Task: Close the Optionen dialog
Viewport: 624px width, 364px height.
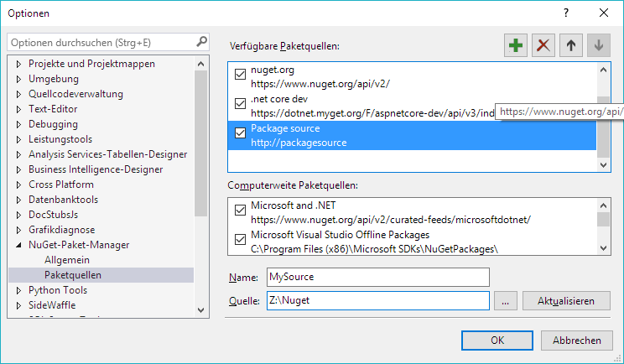Action: (604, 13)
